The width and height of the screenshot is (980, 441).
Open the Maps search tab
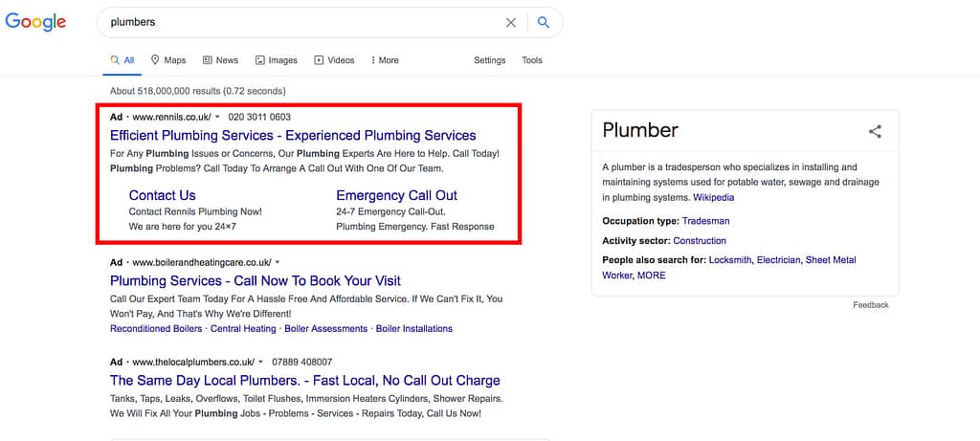pos(168,60)
